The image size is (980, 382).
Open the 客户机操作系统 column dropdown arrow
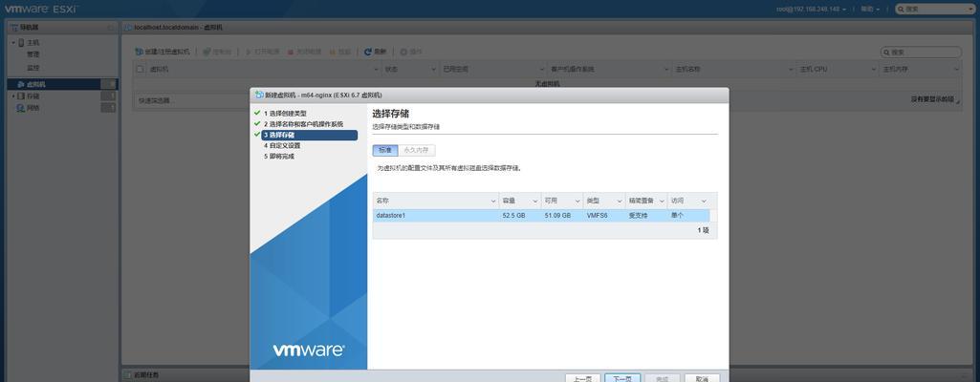[666, 70]
